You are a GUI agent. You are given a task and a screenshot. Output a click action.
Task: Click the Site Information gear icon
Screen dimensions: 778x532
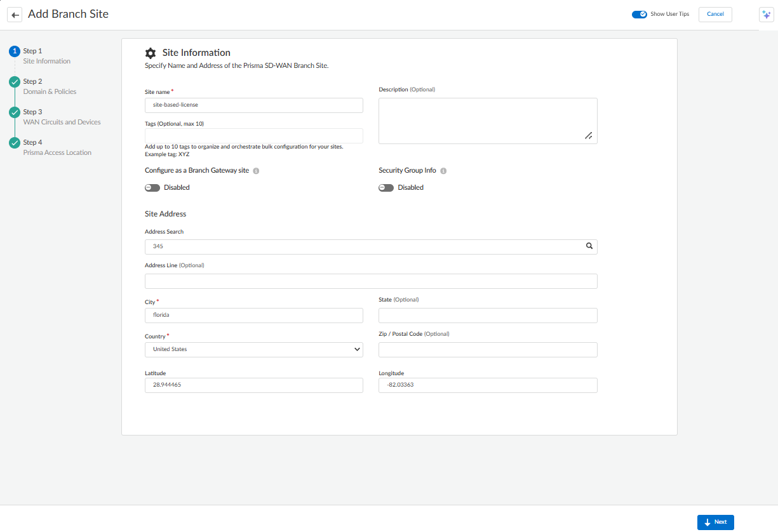point(151,53)
